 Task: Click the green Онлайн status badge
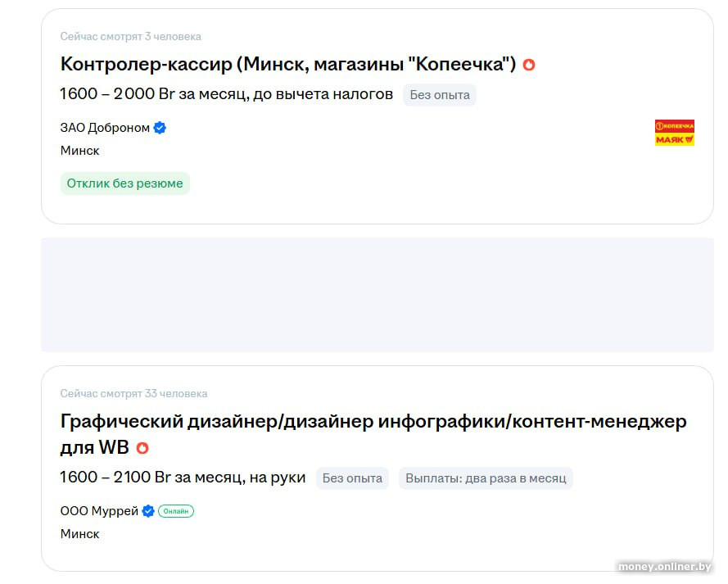(x=176, y=511)
